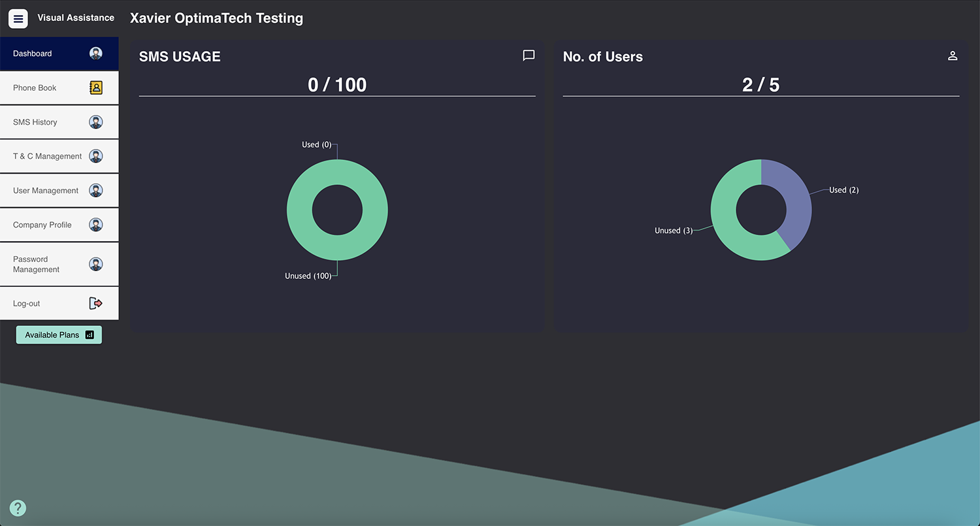The height and width of the screenshot is (526, 980).
Task: Open the Dashboard menu item
Action: tap(59, 54)
